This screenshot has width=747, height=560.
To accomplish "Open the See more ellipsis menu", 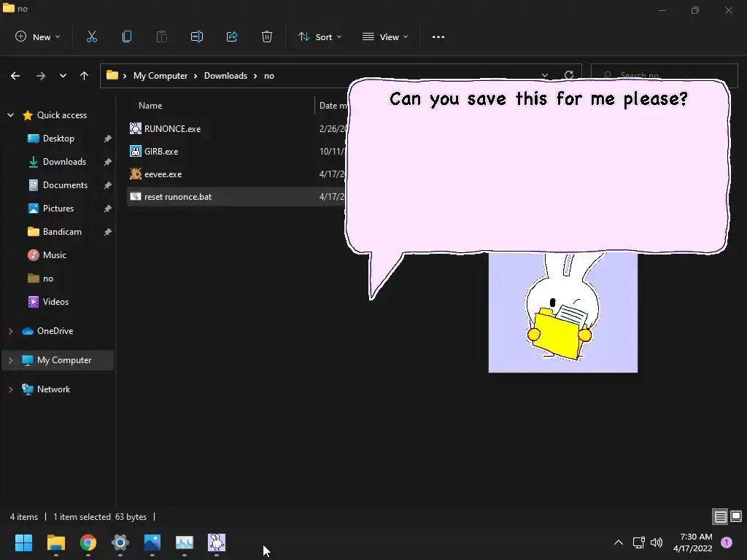I will click(438, 36).
